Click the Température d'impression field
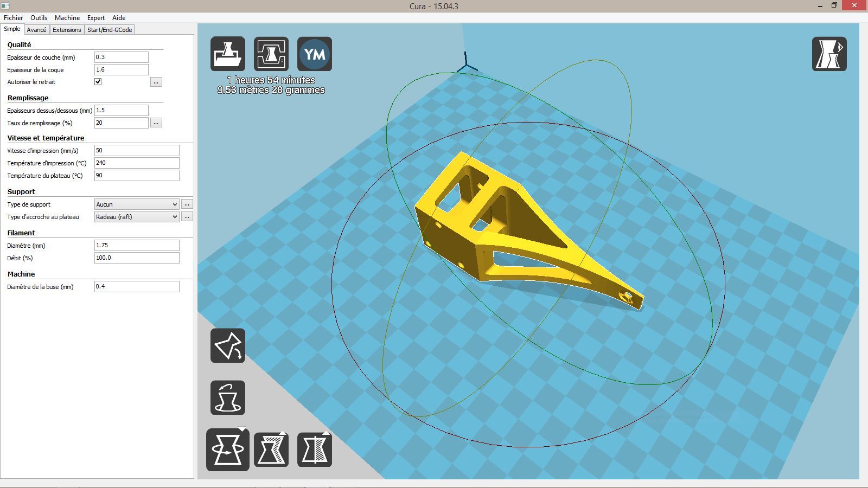 coord(137,163)
